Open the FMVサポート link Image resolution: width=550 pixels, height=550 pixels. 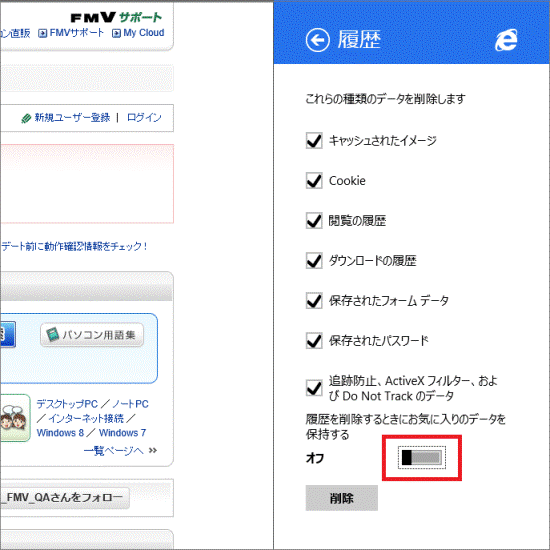click(x=77, y=33)
